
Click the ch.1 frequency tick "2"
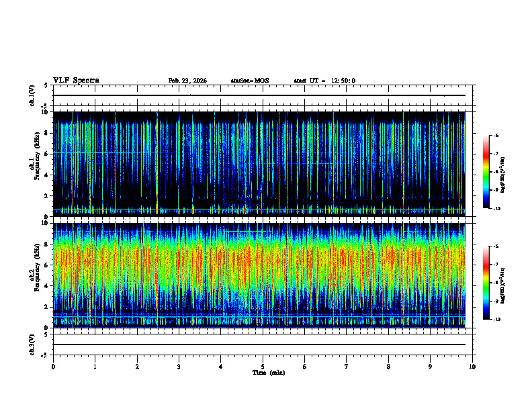click(x=47, y=196)
